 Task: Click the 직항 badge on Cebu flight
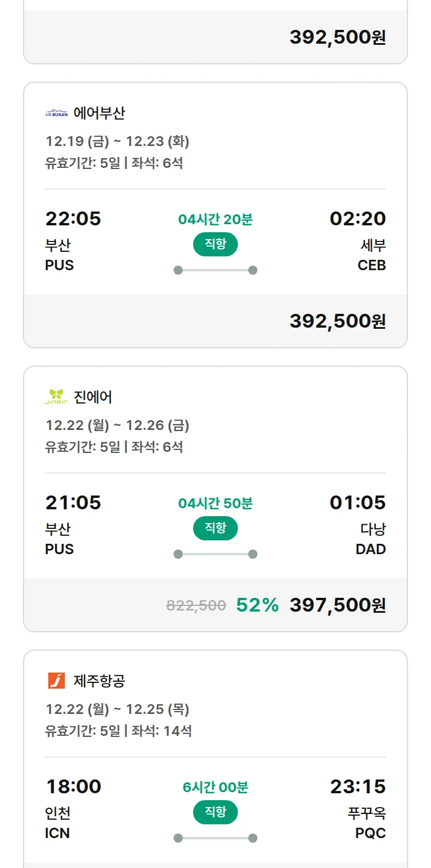coord(215,244)
